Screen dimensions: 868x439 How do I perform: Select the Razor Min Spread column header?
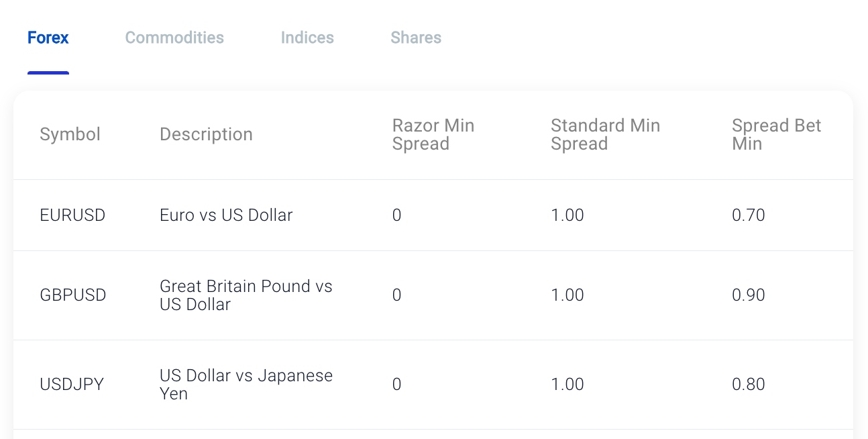[x=433, y=134]
